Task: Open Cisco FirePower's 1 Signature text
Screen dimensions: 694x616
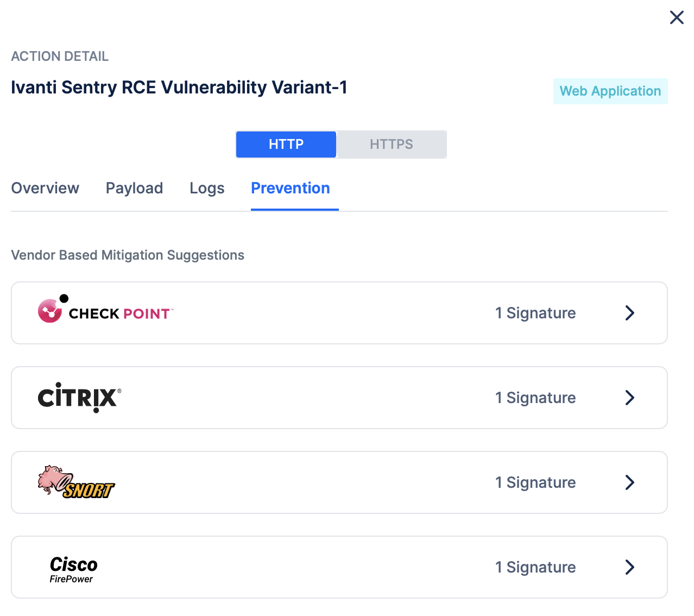Action: [535, 567]
